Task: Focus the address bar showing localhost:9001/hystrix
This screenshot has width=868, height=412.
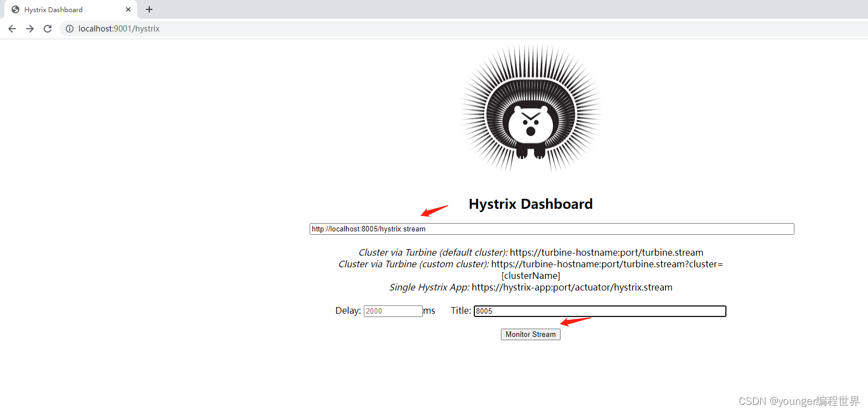Action: tap(464, 29)
